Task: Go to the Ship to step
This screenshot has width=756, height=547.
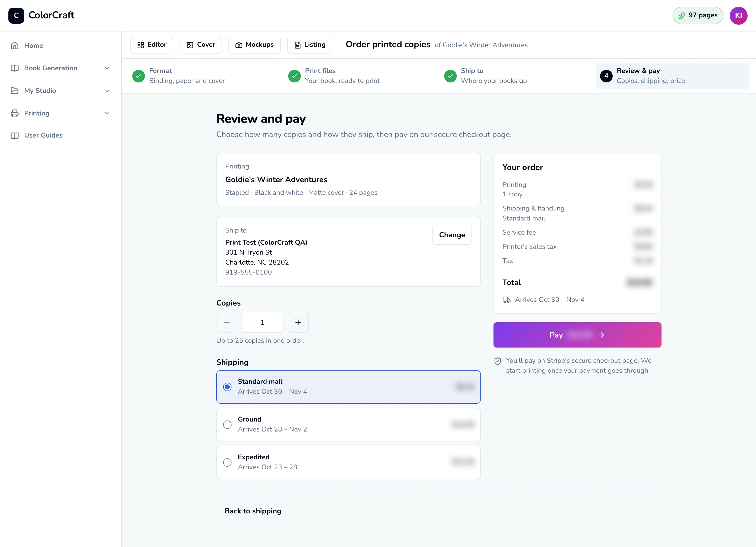Action: click(517, 76)
